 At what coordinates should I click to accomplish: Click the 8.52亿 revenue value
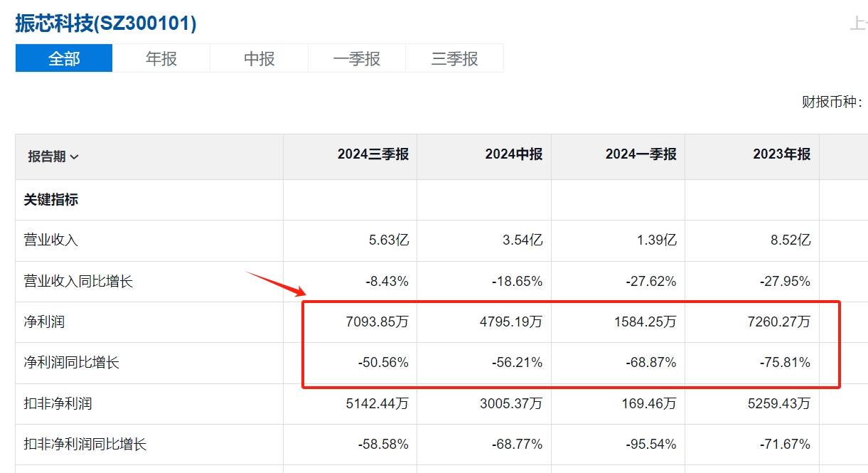(791, 240)
